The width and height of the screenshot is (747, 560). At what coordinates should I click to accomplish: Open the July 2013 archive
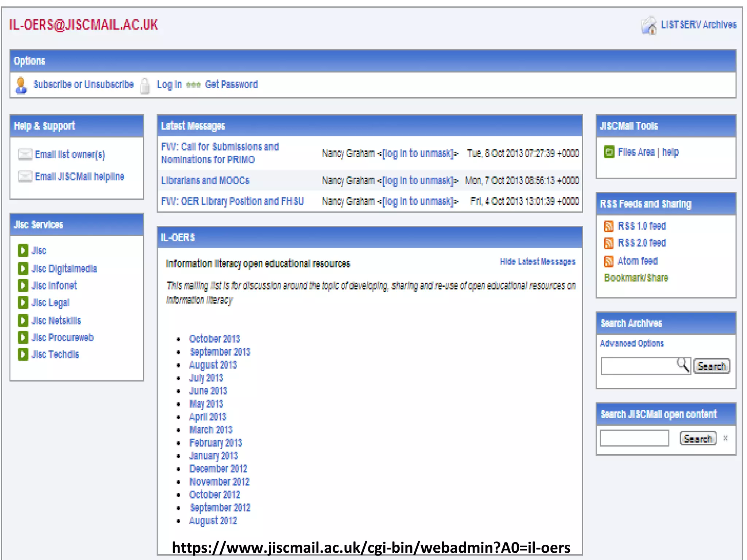tap(206, 378)
